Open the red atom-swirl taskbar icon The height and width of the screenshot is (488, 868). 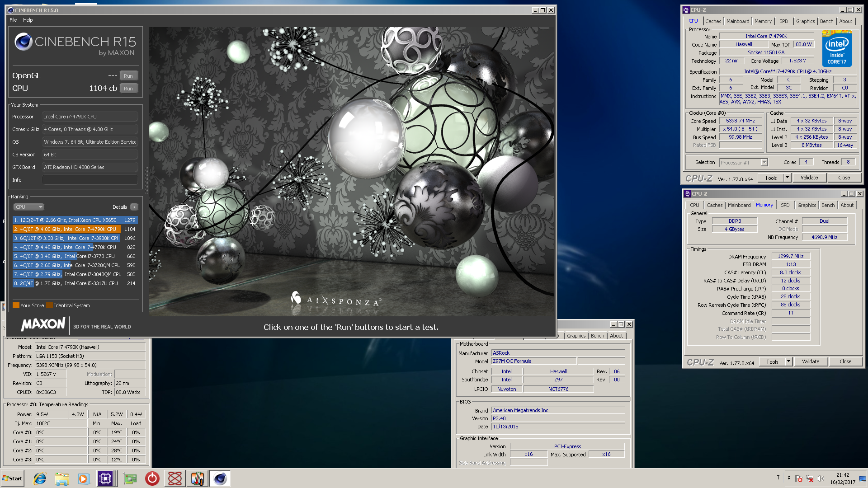(x=175, y=479)
